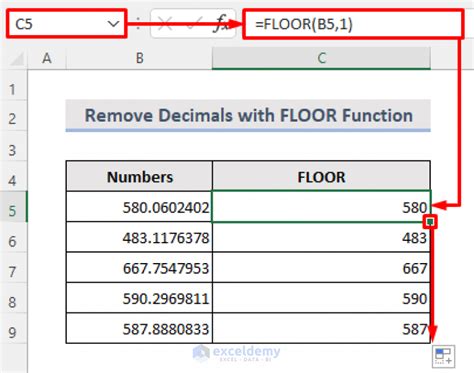
Task: Click the Name Box showing C5
Action: (x=66, y=24)
